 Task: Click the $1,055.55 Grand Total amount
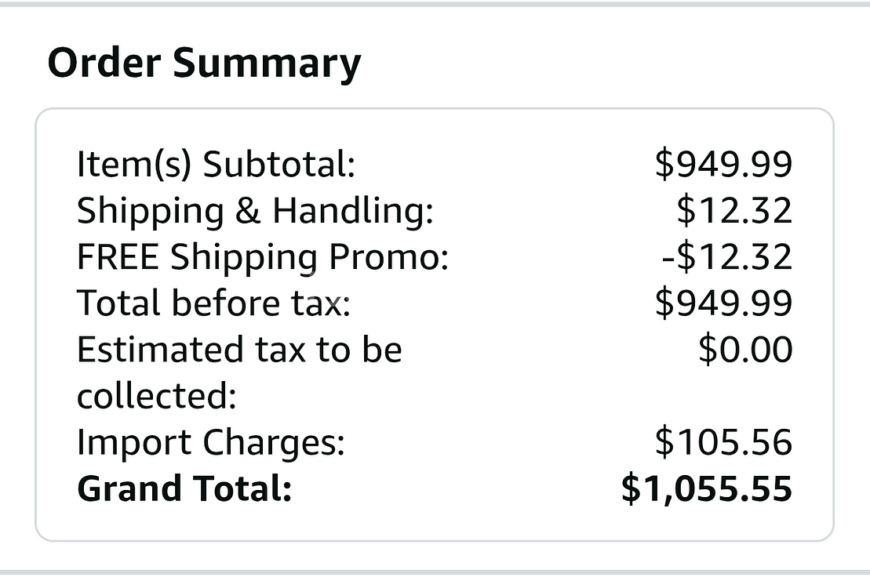(x=706, y=489)
